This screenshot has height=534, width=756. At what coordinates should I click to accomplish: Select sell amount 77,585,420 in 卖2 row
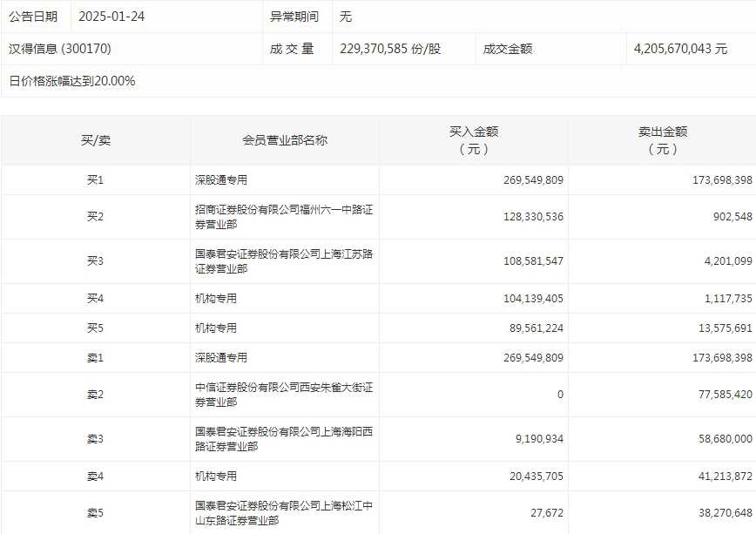click(x=715, y=395)
